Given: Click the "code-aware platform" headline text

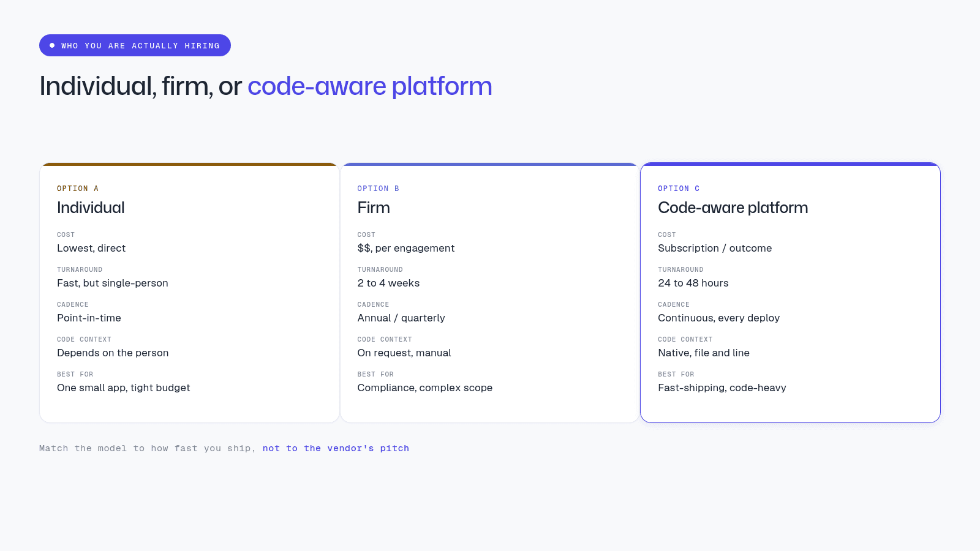Looking at the screenshot, I should tap(369, 86).
